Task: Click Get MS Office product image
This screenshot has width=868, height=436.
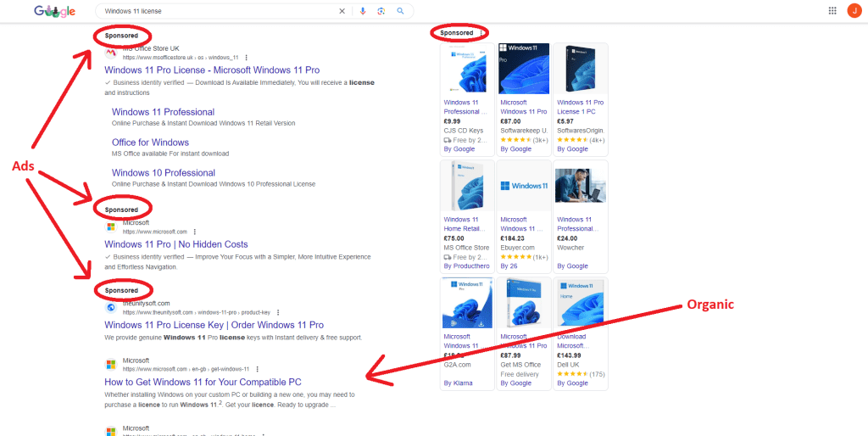Action: click(524, 304)
